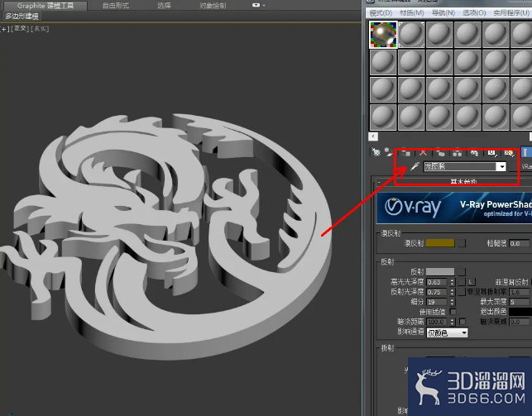Click map button beside 高光光泽度 value
The image size is (532, 416).
click(x=462, y=282)
